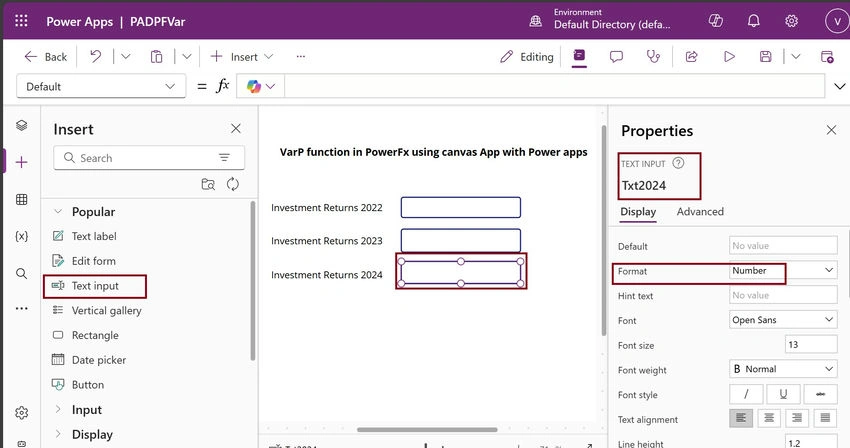The height and width of the screenshot is (448, 850).
Task: Open the toolbar overflow ellipsis
Action: pos(300,56)
